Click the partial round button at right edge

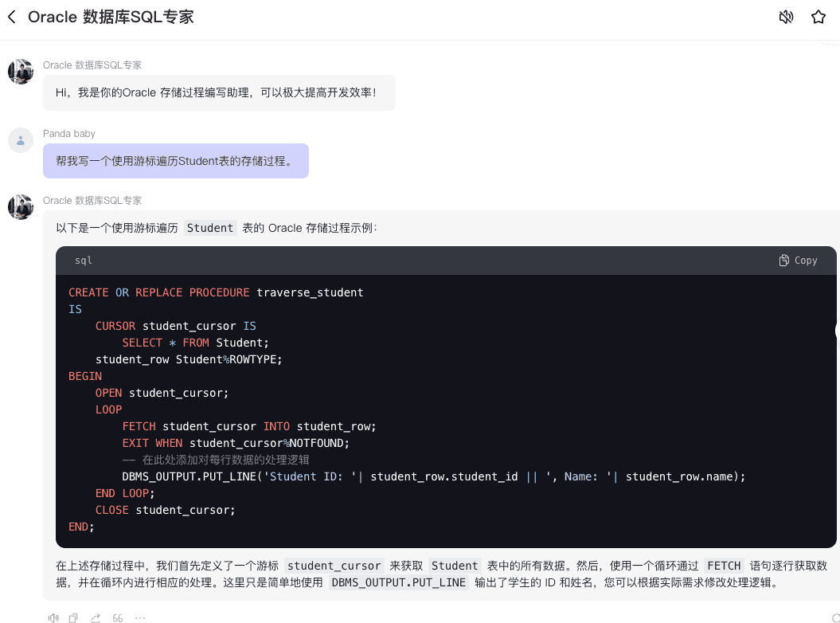point(836,331)
